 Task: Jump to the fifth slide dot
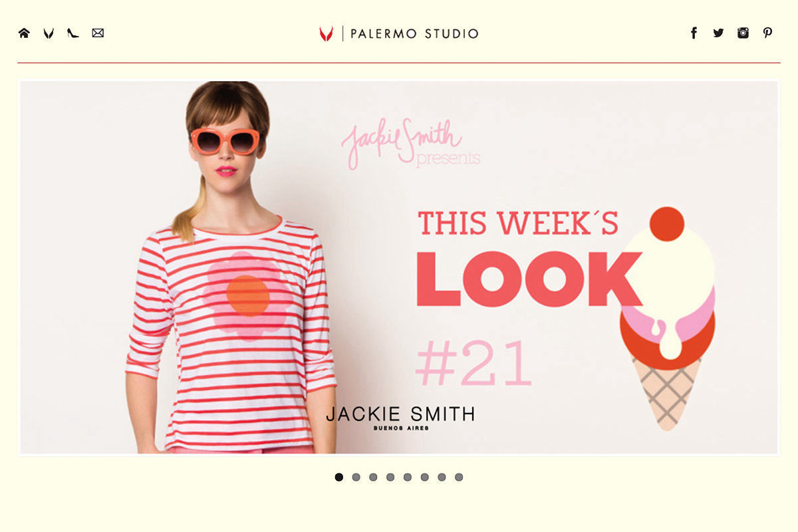coord(408,477)
